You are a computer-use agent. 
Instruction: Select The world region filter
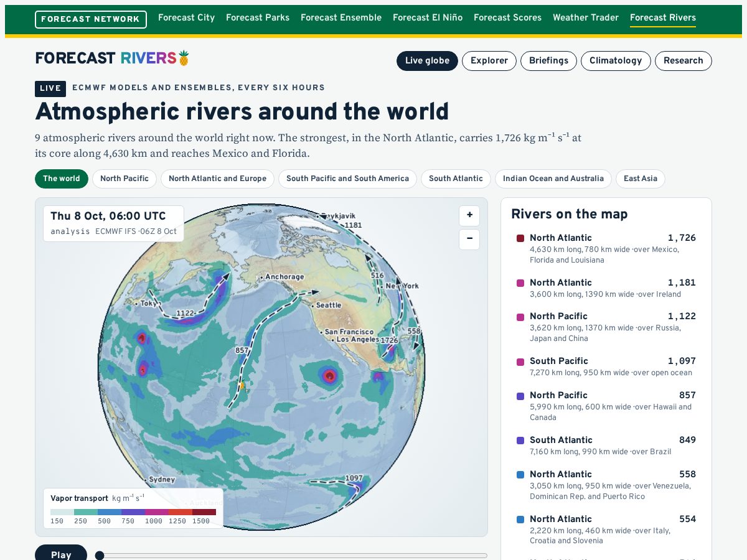point(62,179)
